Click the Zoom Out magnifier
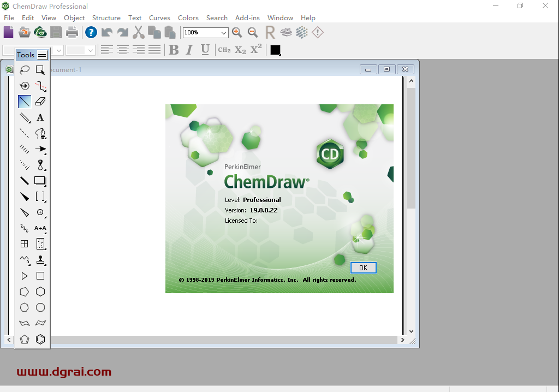Viewport: 559px width, 392px height. [253, 32]
